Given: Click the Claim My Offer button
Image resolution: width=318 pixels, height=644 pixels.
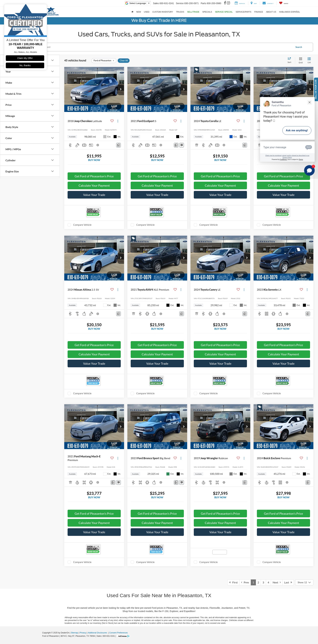Looking at the screenshot, I should [25, 58].
